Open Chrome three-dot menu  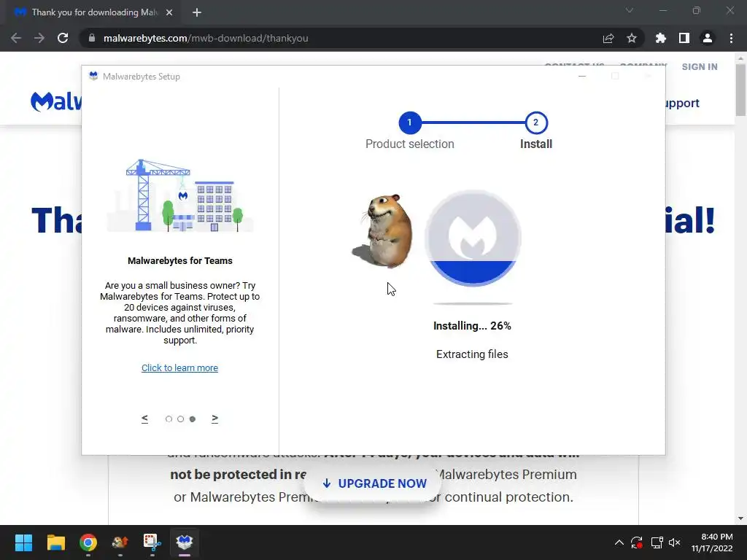pyautogui.click(x=731, y=38)
